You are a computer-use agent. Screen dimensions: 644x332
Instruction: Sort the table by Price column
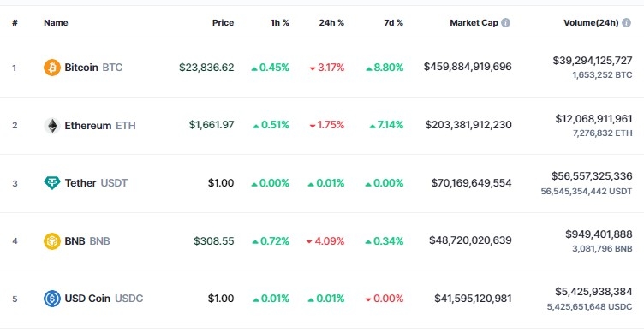223,22
